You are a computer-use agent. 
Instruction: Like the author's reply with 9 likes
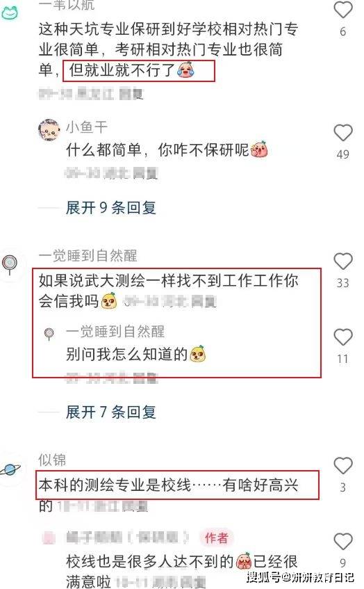pyautogui.click(x=342, y=541)
